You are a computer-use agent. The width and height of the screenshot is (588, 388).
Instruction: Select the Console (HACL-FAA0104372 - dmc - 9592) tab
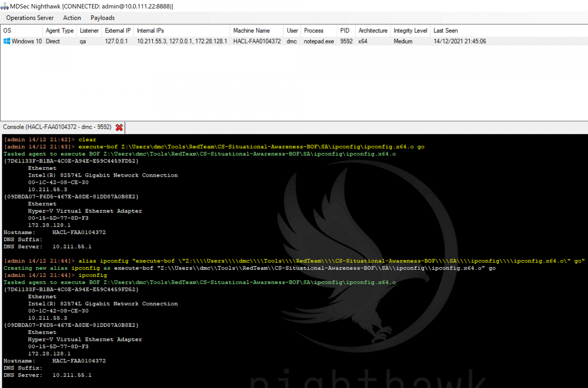point(57,127)
